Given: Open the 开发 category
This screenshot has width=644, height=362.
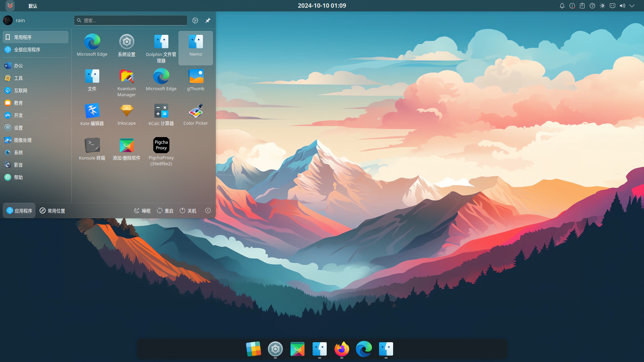Looking at the screenshot, I should [36, 115].
